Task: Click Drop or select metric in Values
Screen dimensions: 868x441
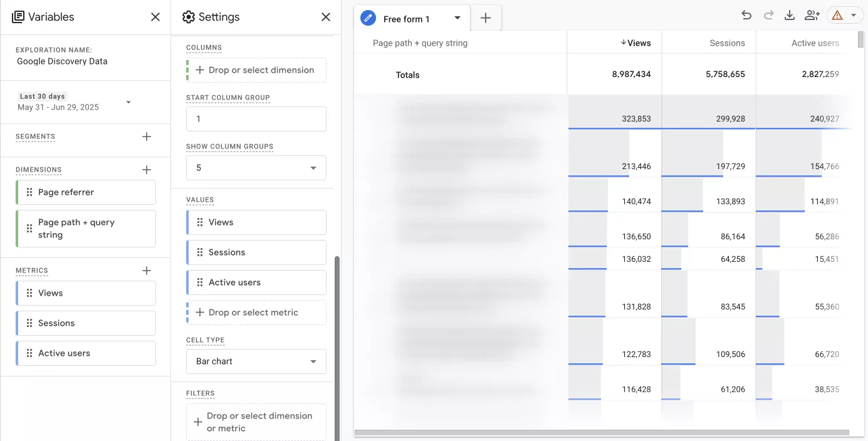Action: tap(256, 313)
